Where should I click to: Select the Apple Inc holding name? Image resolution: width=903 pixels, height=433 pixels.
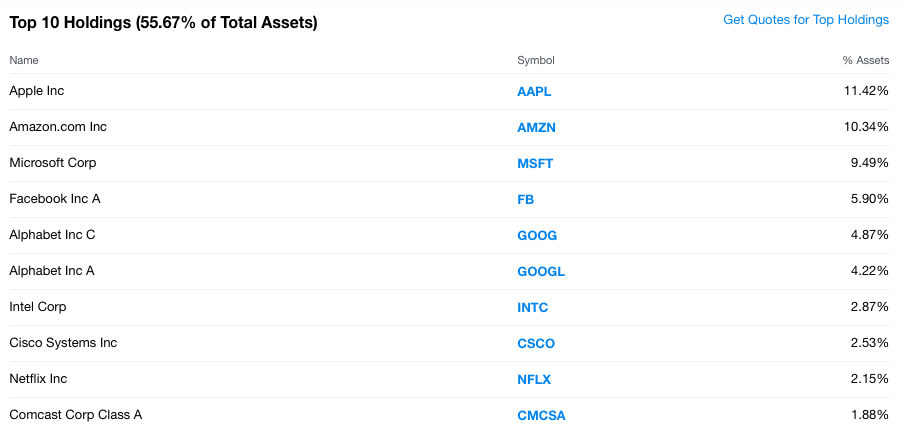(37, 91)
